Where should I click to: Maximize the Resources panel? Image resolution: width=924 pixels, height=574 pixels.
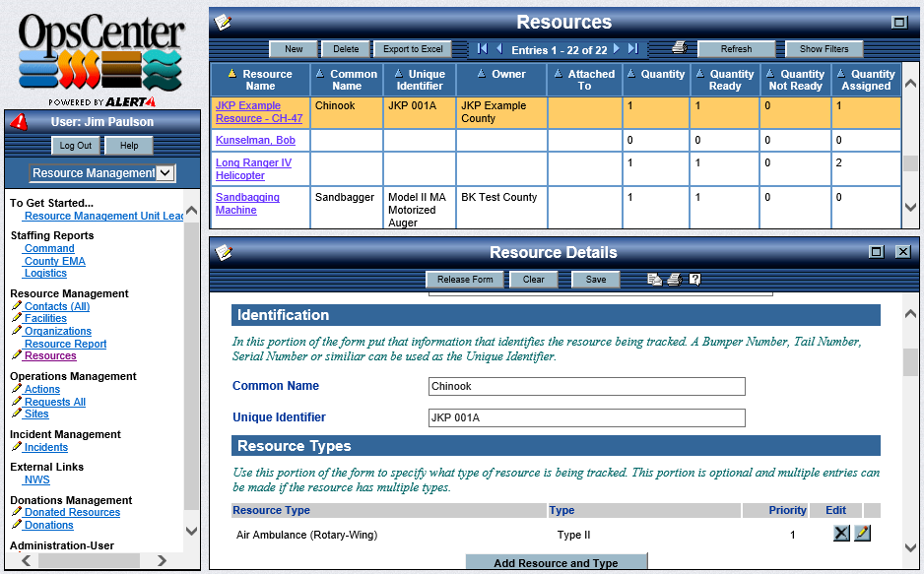[x=898, y=22]
